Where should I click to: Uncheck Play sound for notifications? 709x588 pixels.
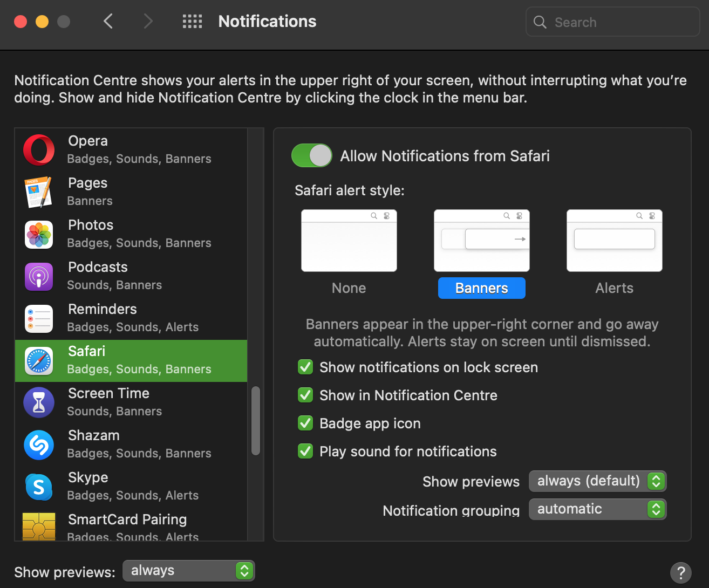click(x=305, y=452)
